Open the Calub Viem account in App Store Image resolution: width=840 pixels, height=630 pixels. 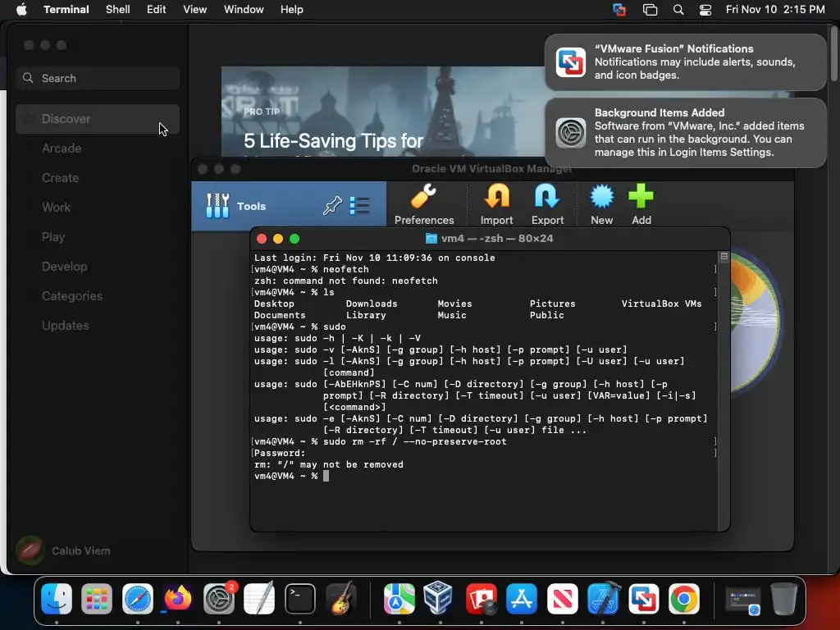[x=64, y=550]
